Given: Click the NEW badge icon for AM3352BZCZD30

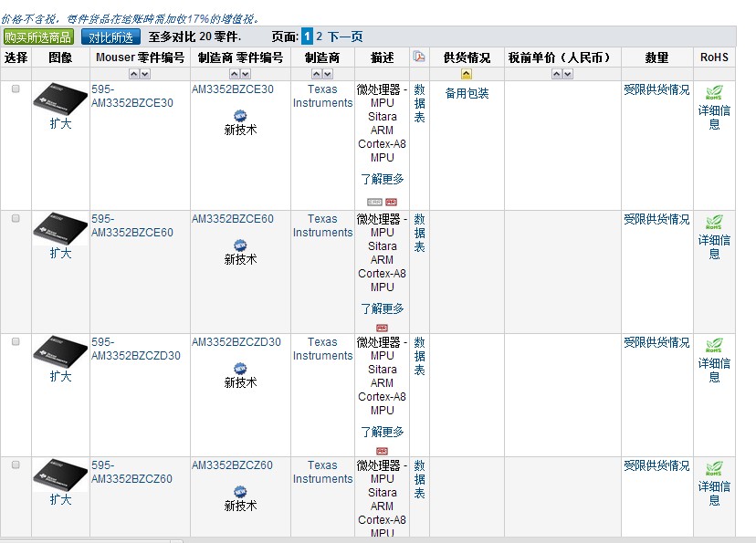Looking at the screenshot, I should coord(240,369).
